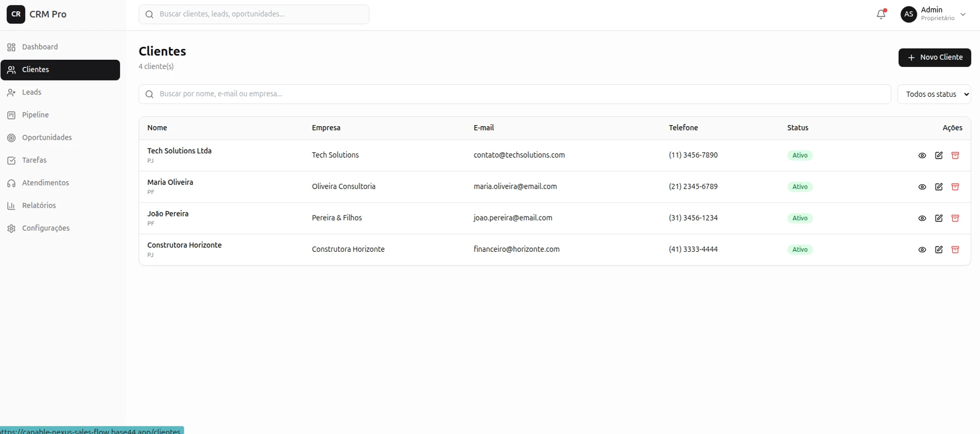Edit the Construtora Horizonte client
The height and width of the screenshot is (434, 980).
pyautogui.click(x=939, y=250)
